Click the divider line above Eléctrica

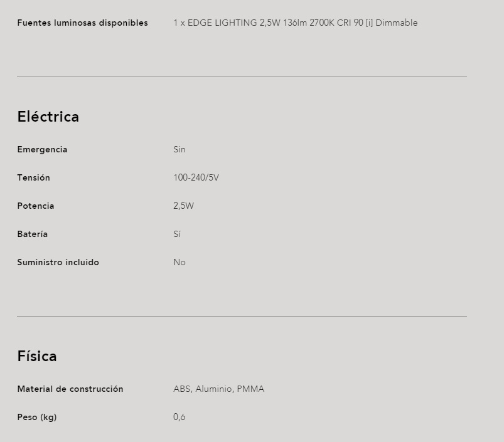tap(242, 76)
